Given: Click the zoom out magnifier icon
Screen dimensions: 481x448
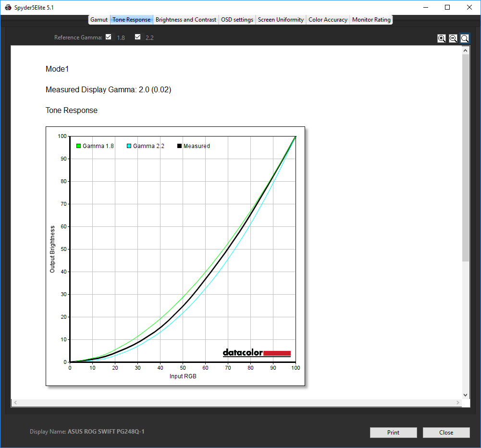Looking at the screenshot, I should tap(453, 38).
